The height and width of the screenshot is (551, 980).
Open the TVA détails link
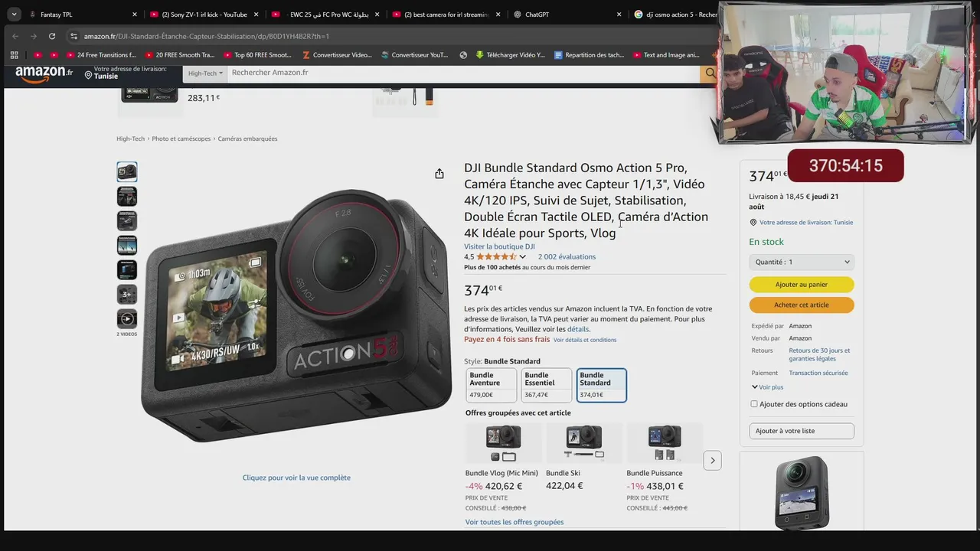[578, 329]
